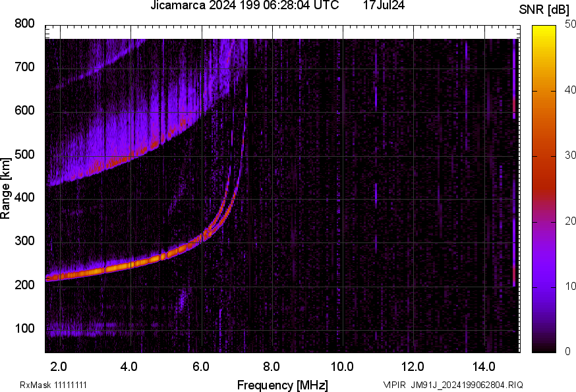Click the x-axis tick label 14.0
This screenshot has width=576, height=392.
[484, 366]
